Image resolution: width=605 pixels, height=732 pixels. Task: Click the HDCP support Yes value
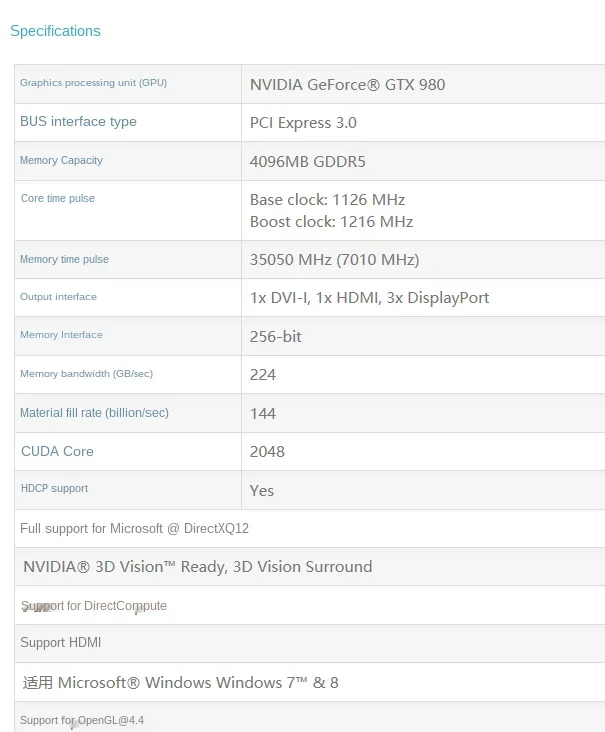262,491
